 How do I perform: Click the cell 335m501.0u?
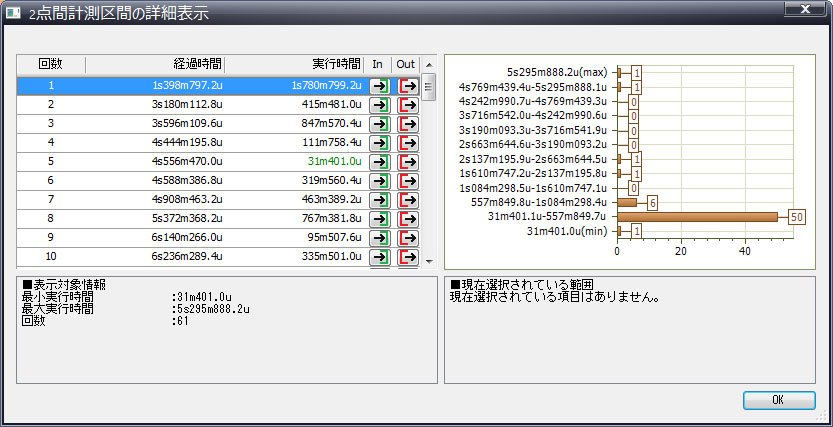[x=331, y=257]
